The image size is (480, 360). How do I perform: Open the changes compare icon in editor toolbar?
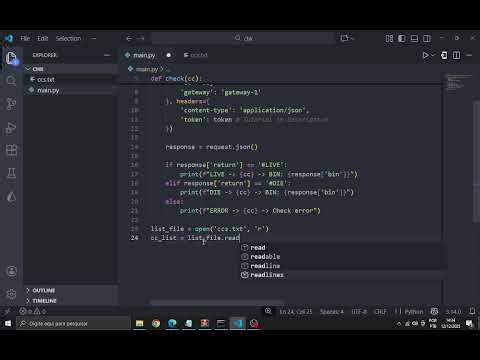[444, 55]
